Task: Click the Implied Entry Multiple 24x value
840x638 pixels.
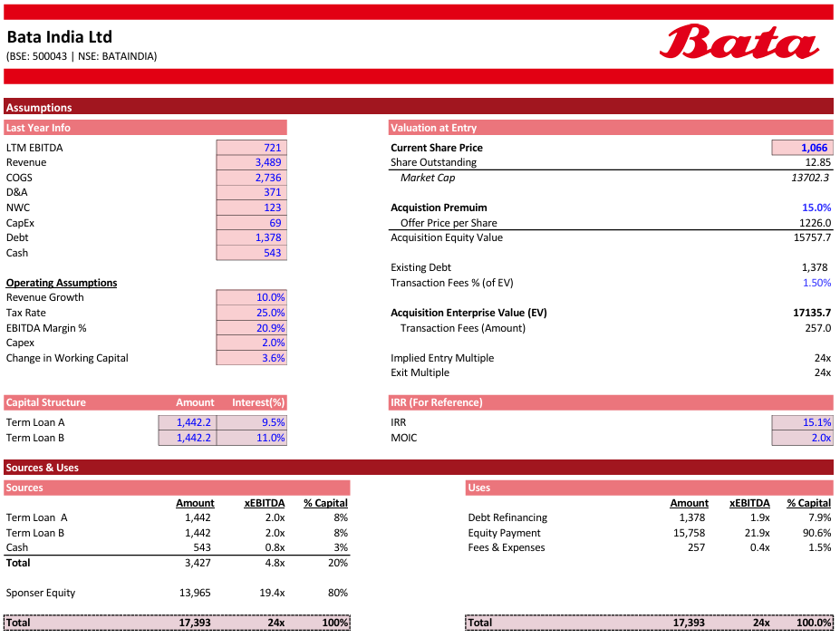Action: (x=823, y=358)
